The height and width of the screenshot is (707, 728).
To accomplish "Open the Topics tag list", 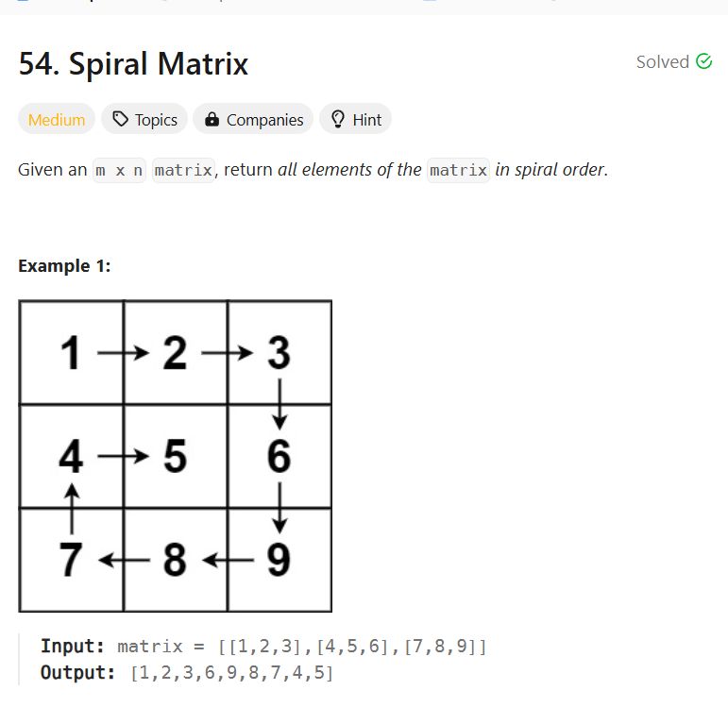I will (144, 119).
